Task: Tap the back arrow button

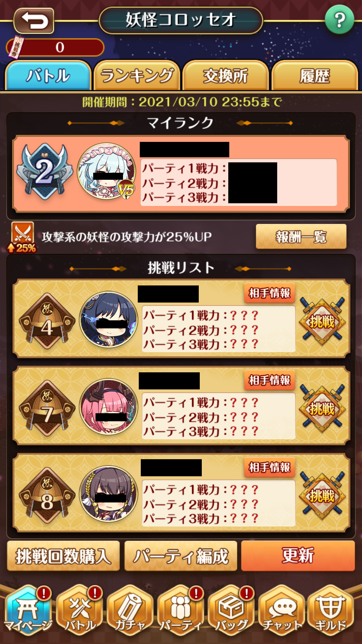Action: (x=34, y=20)
